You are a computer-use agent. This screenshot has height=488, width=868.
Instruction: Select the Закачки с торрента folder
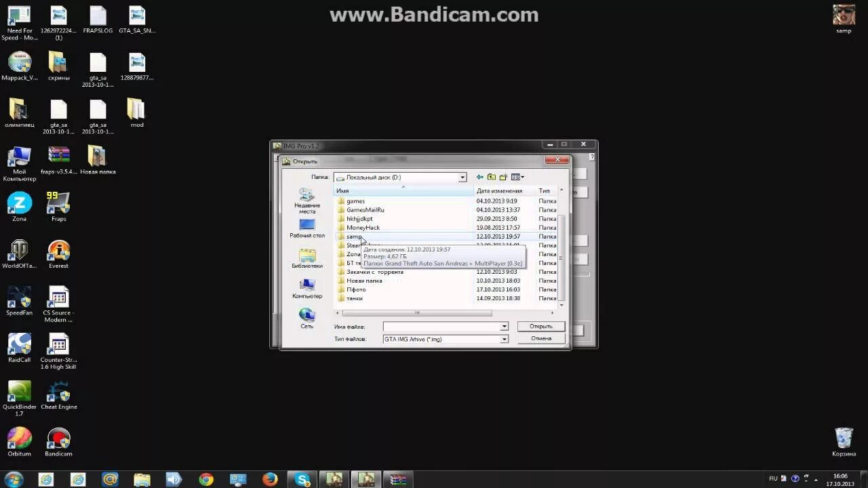[374, 272]
